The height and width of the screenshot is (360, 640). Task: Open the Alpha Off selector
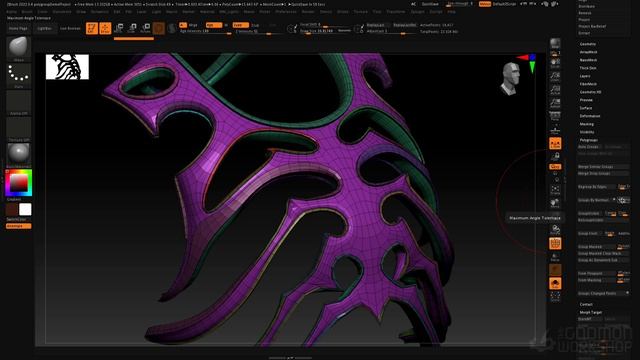click(18, 102)
